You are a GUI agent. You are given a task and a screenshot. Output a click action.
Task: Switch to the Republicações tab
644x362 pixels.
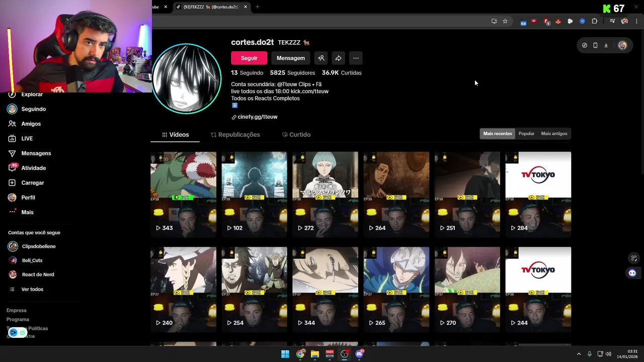(235, 135)
